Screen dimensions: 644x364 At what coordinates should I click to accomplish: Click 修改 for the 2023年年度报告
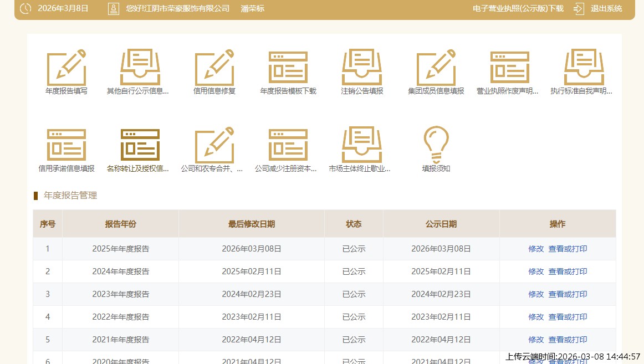pos(536,294)
